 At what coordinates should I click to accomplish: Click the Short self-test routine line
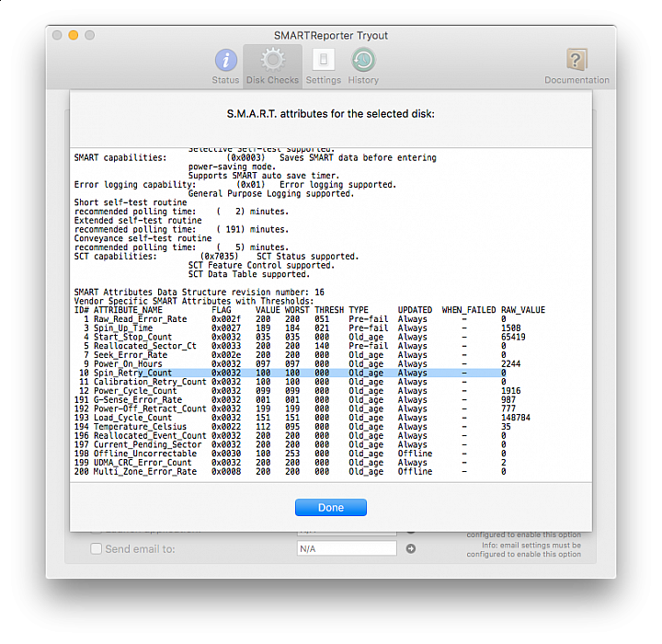(131, 202)
